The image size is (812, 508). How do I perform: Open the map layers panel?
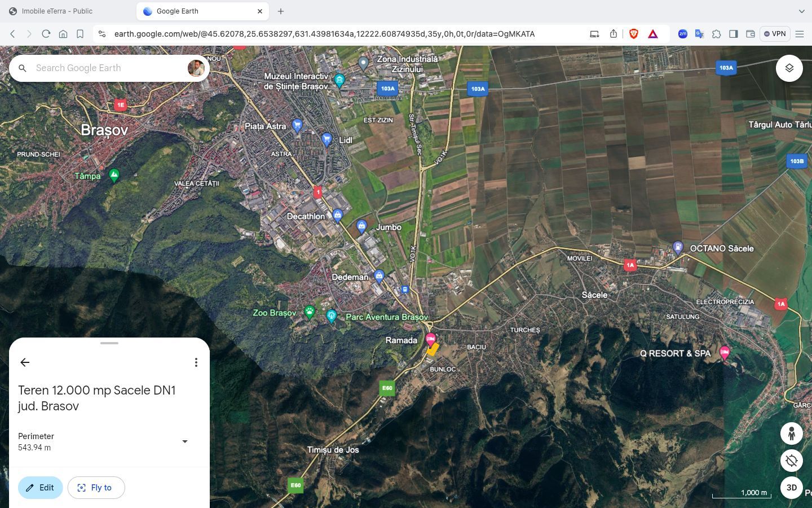click(x=789, y=68)
